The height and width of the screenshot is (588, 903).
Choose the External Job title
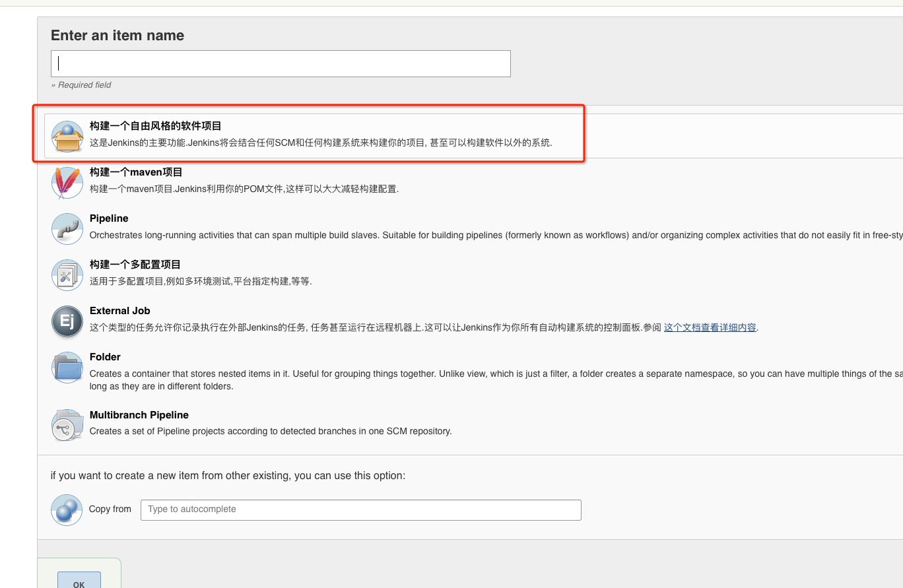coord(120,311)
